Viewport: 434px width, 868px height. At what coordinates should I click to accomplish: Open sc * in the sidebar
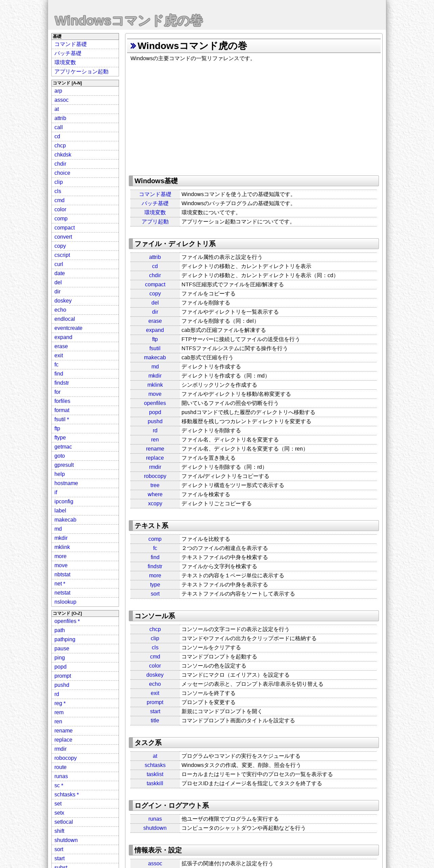tap(59, 786)
